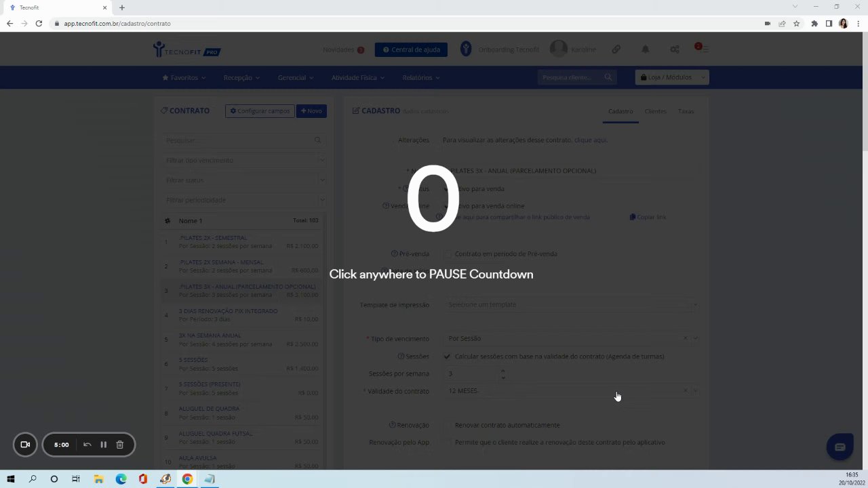Image resolution: width=868 pixels, height=488 pixels.
Task: Launch Microsoft Edge from taskbar
Action: [x=121, y=479]
